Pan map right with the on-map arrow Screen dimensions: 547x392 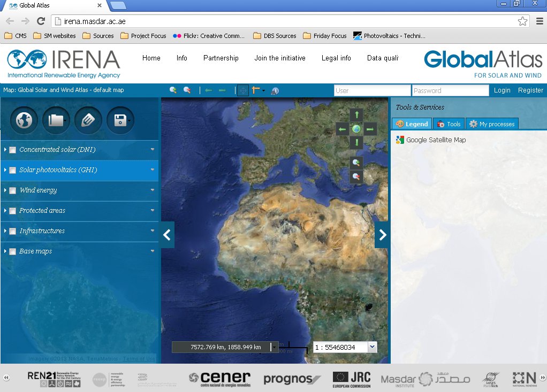pyautogui.click(x=370, y=129)
